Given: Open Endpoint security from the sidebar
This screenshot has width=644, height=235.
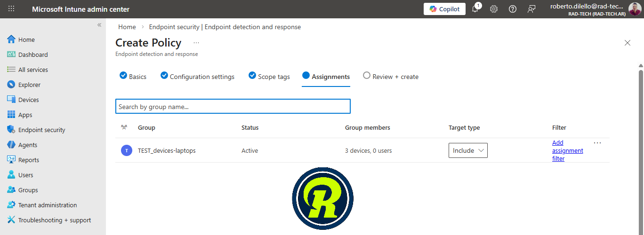Looking at the screenshot, I should click(x=41, y=130).
